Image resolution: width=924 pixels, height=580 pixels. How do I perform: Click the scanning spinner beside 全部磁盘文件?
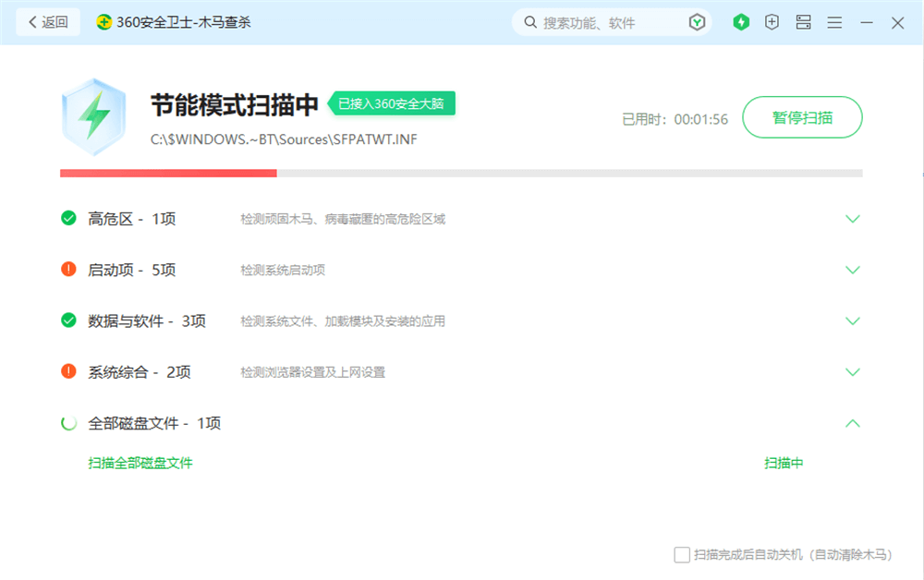point(67,423)
